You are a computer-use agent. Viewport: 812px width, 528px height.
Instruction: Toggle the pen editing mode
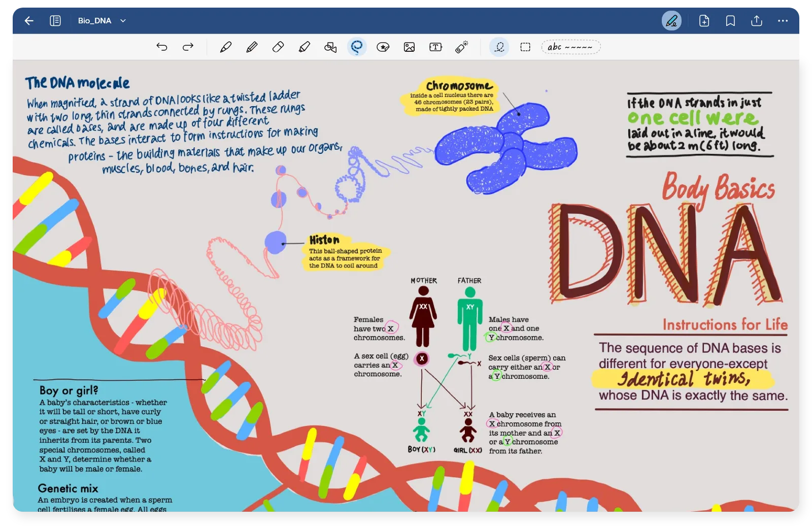[x=671, y=21]
